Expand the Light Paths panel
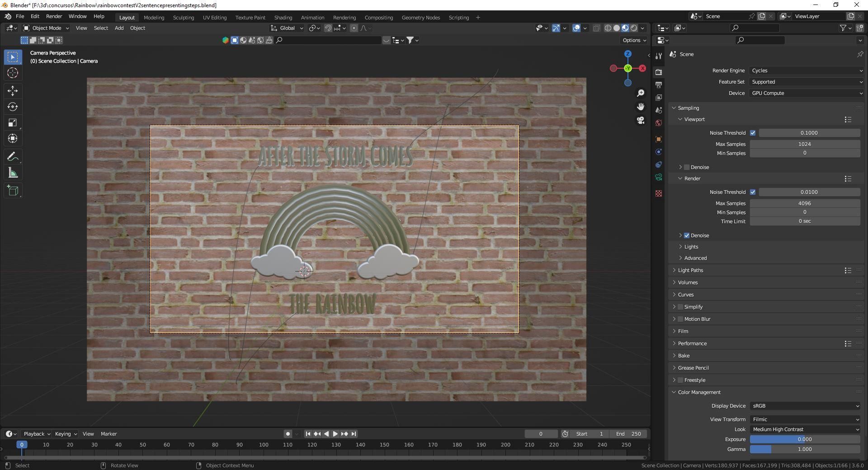The width and height of the screenshot is (868, 470). [690, 270]
